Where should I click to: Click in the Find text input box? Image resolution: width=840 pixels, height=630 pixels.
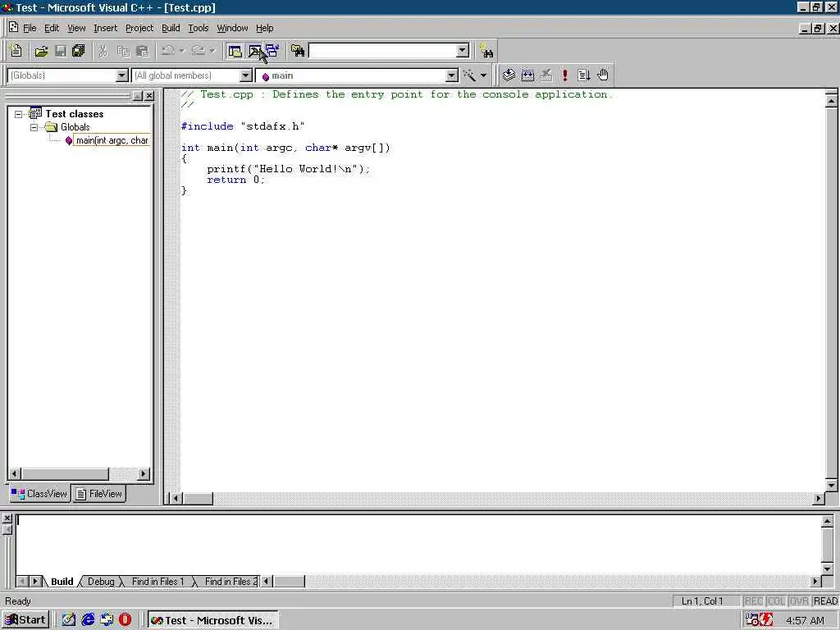click(x=382, y=51)
